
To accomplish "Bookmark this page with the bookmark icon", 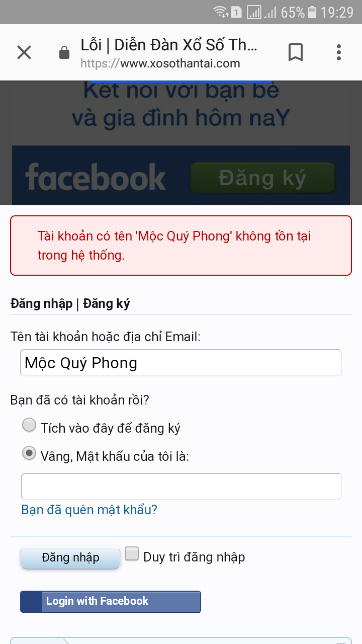I will pyautogui.click(x=296, y=52).
